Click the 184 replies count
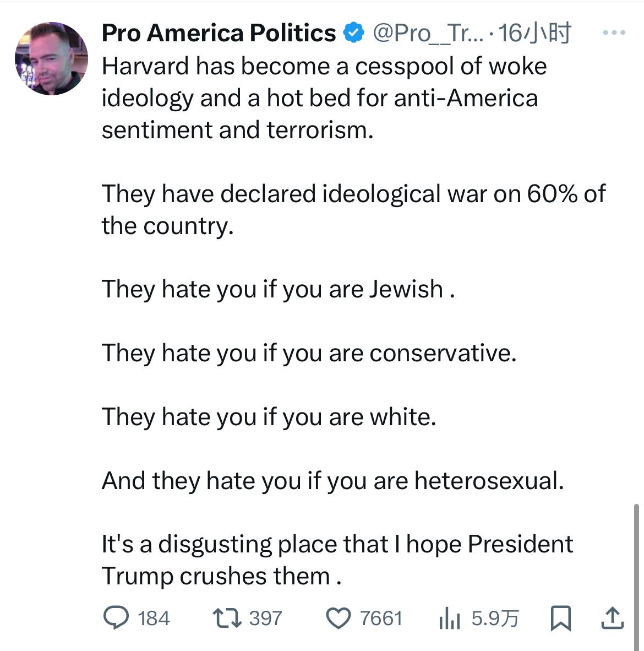The image size is (644, 651). click(x=154, y=618)
